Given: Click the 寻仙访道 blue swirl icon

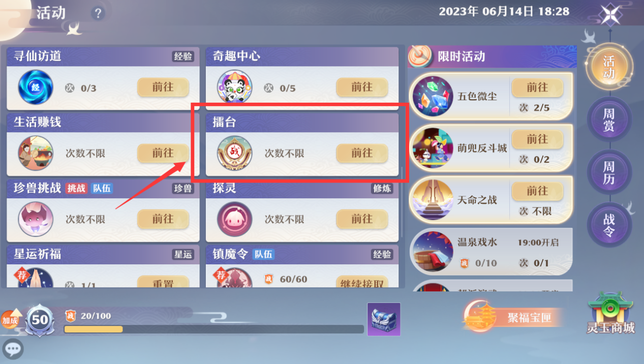Looking at the screenshot, I should tap(35, 87).
